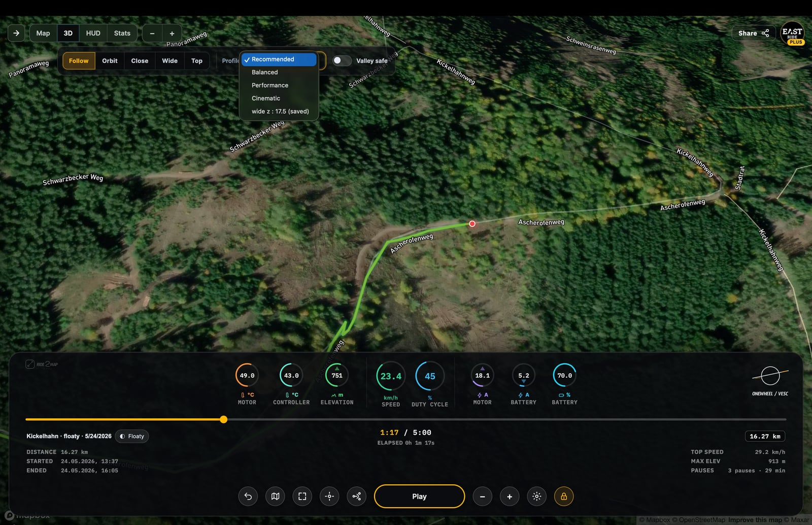This screenshot has width=812, height=525.
Task: Click the Mapbox logo
Action: coord(28,516)
